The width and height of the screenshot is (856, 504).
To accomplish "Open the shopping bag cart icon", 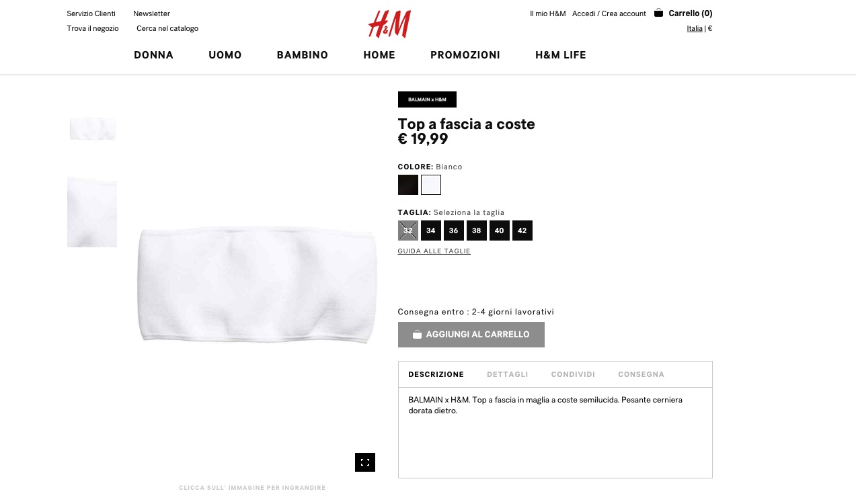I will 658,13.
